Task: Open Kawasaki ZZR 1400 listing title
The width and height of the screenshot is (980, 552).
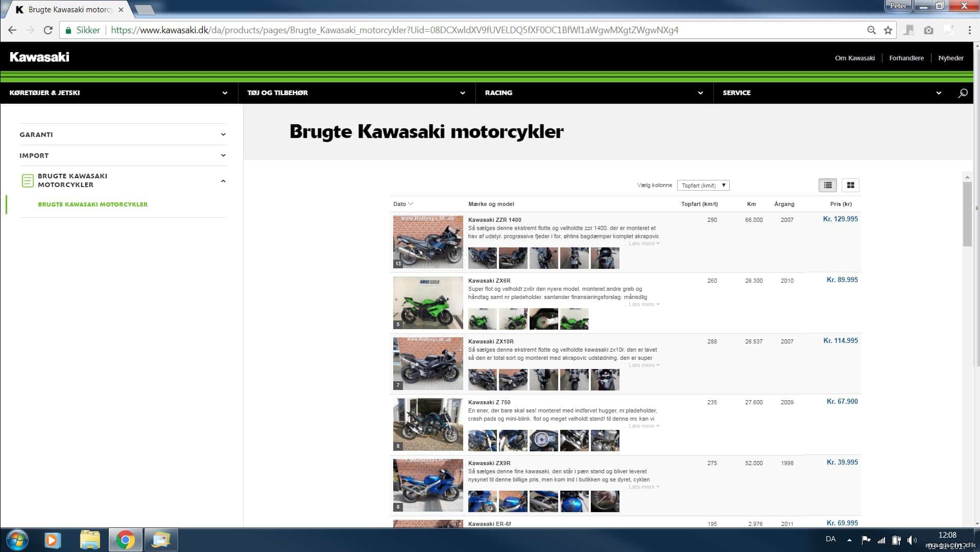Action: coord(494,220)
